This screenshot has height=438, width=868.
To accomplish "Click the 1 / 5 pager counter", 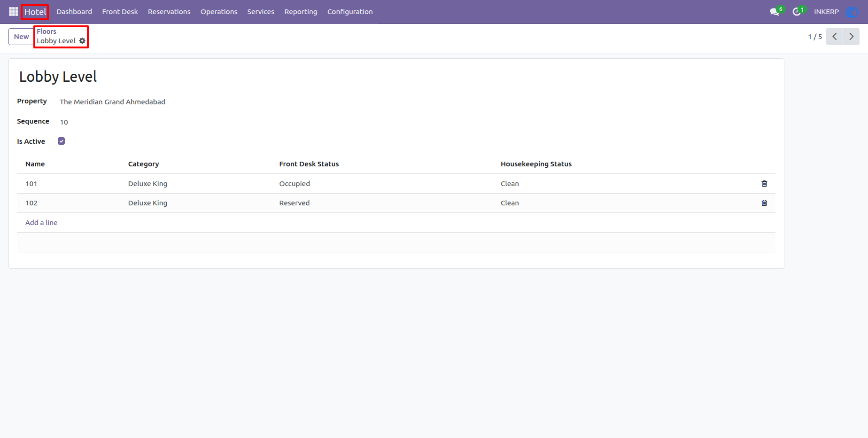I will click(815, 37).
